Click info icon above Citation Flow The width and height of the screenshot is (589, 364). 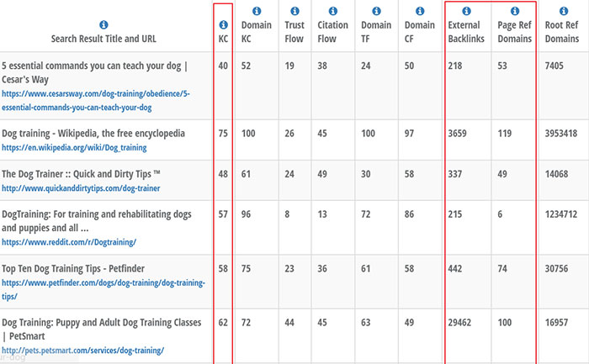click(x=332, y=11)
